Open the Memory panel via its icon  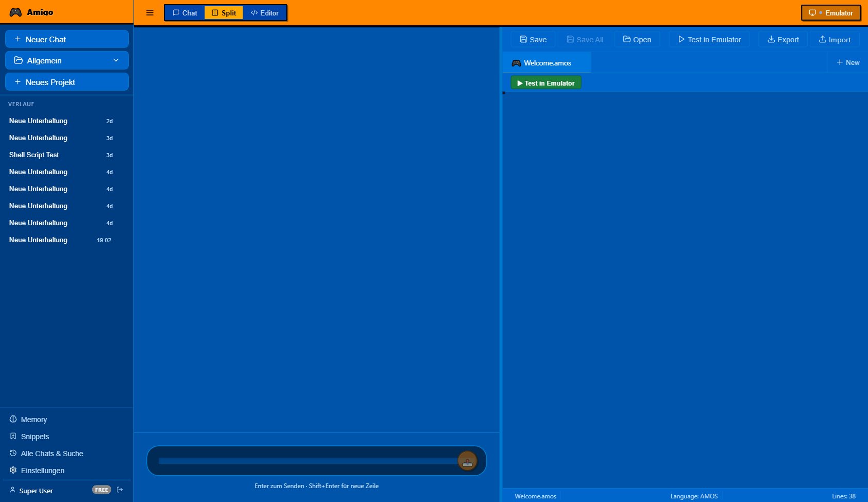tap(13, 419)
